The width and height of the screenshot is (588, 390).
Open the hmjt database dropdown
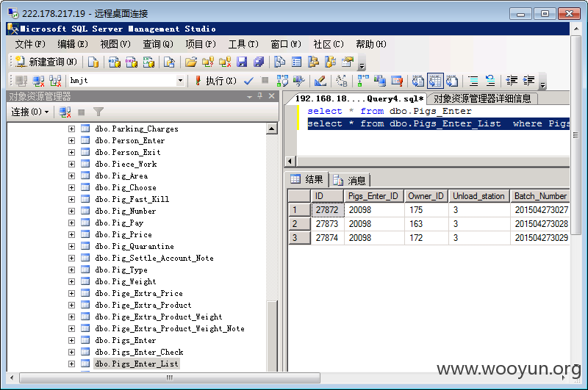180,81
